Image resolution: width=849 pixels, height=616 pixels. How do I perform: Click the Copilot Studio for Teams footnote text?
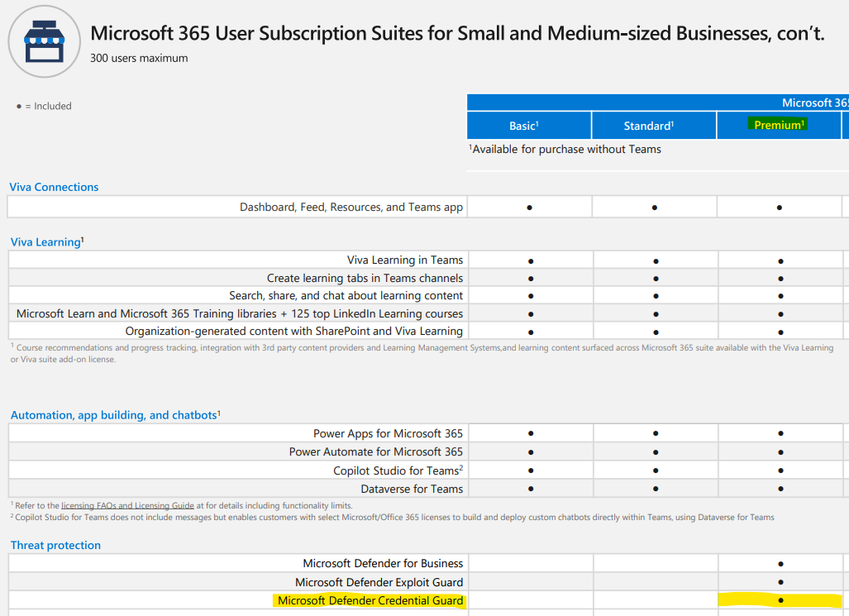[x=393, y=518]
